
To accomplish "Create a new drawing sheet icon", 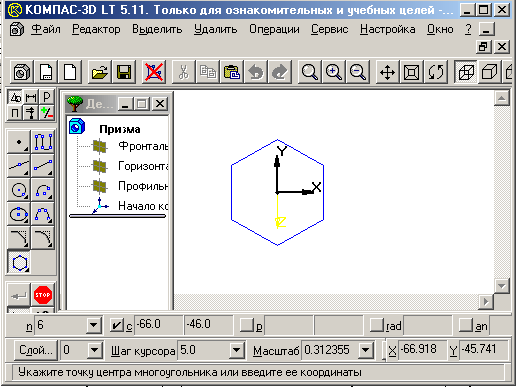I will [x=46, y=72].
